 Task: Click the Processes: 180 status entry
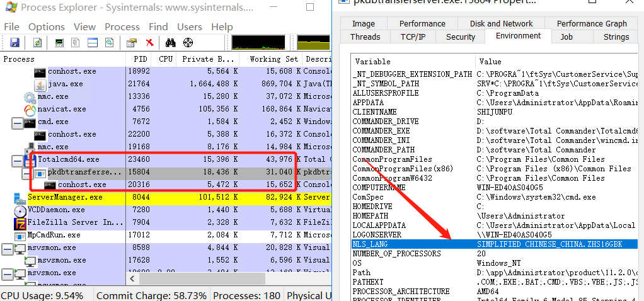(246, 296)
